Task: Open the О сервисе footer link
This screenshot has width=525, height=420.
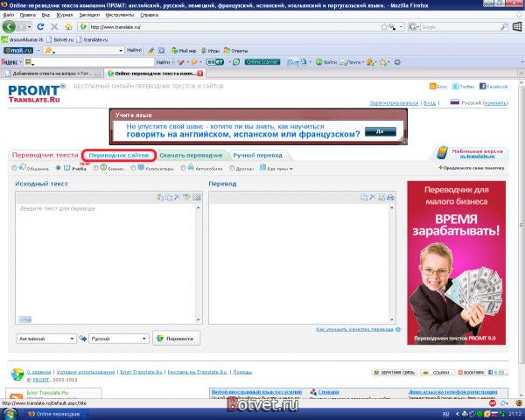Action: pyautogui.click(x=38, y=372)
